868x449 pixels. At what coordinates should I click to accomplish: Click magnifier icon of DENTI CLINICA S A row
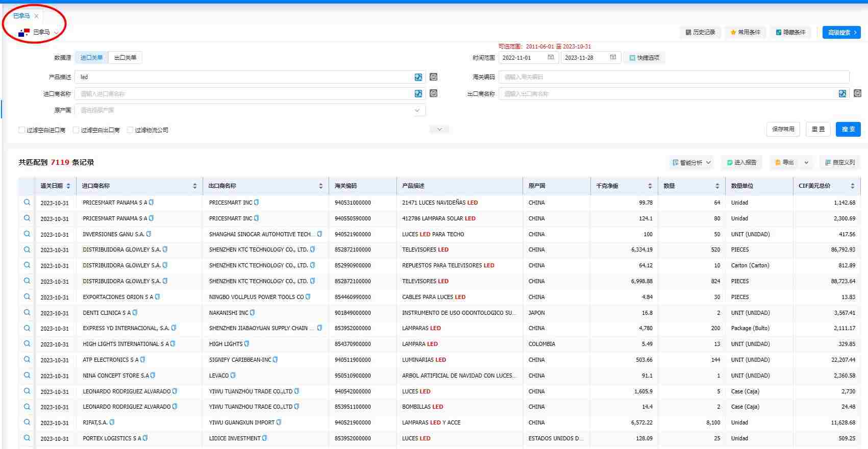27,313
